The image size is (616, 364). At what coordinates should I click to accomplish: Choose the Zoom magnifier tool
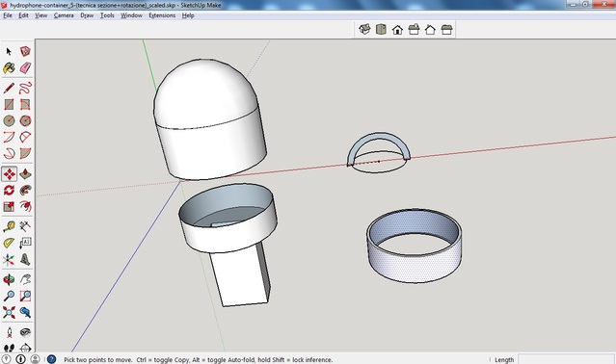tap(9, 296)
